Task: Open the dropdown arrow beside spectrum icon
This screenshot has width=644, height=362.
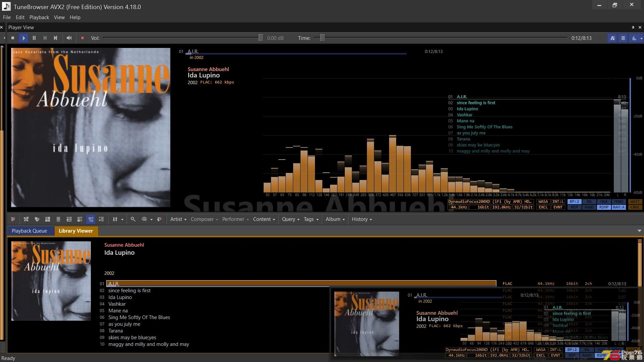Action: [x=641, y=38]
